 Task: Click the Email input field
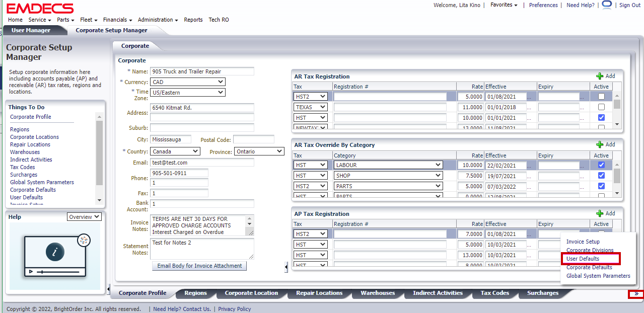[x=202, y=163]
